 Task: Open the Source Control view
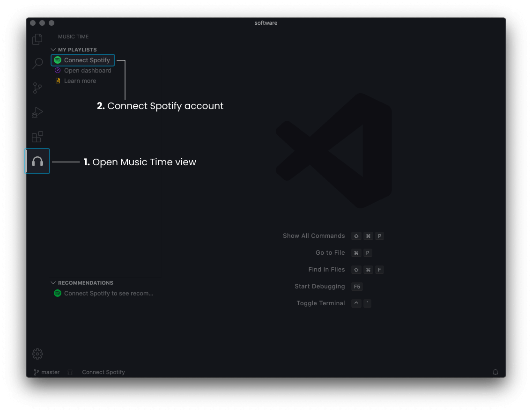point(37,88)
